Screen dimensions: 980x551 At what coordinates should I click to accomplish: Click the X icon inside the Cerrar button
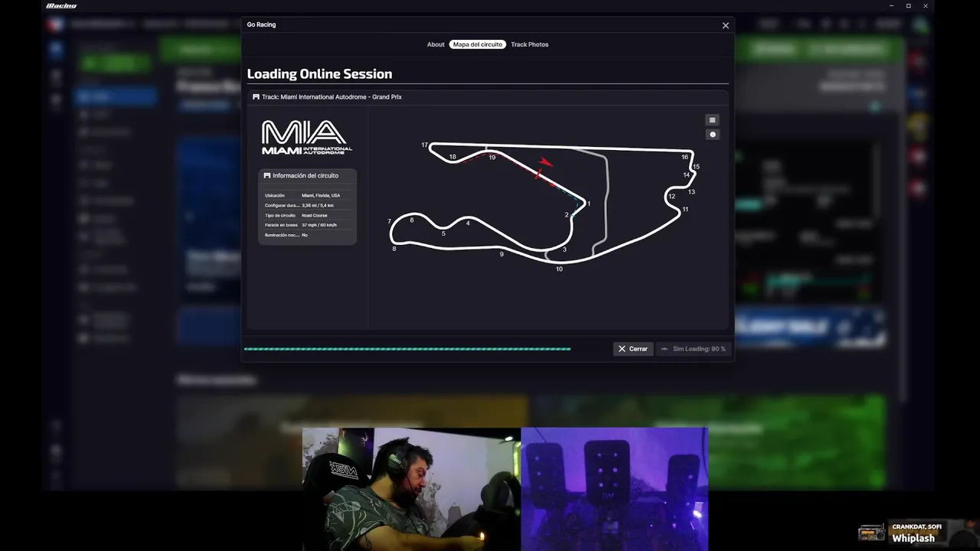(x=622, y=349)
